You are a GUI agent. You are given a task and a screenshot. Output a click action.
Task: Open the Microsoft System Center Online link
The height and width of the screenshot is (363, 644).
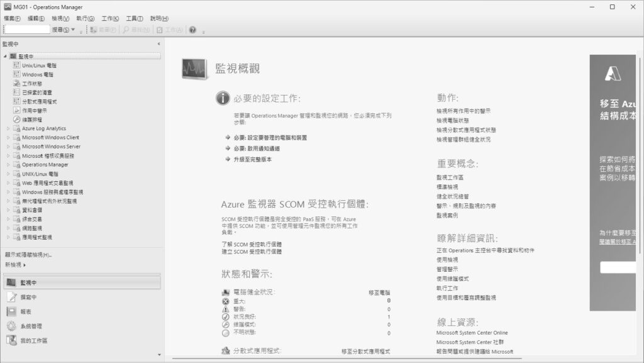point(472,333)
